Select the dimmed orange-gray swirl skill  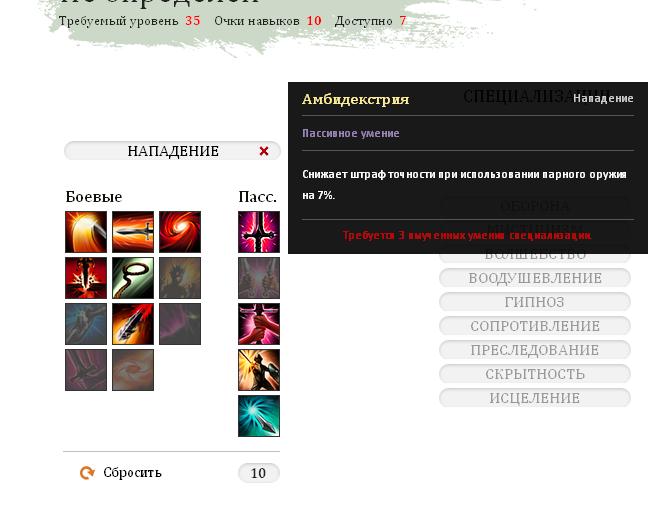click(133, 370)
